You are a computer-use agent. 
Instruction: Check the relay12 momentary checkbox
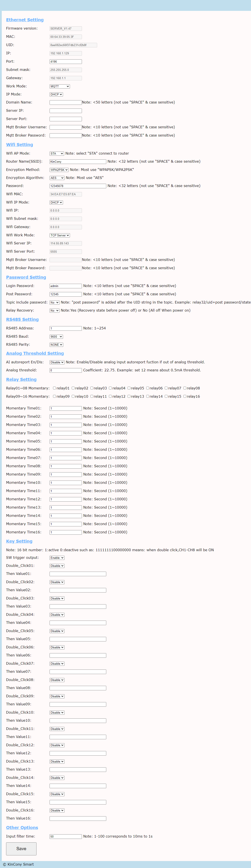[110, 396]
